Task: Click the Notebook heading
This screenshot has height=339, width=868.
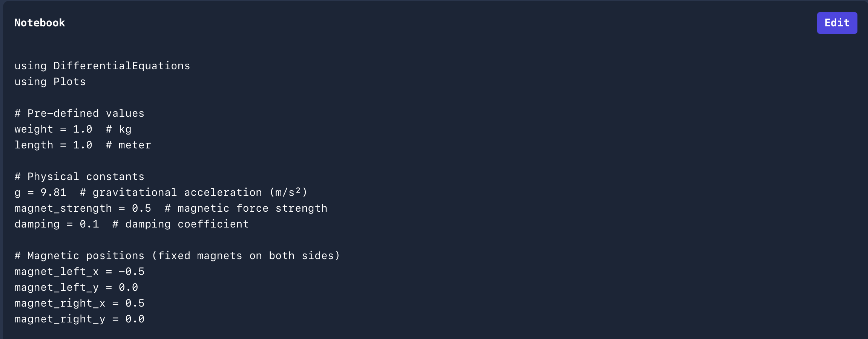Action: click(x=40, y=23)
